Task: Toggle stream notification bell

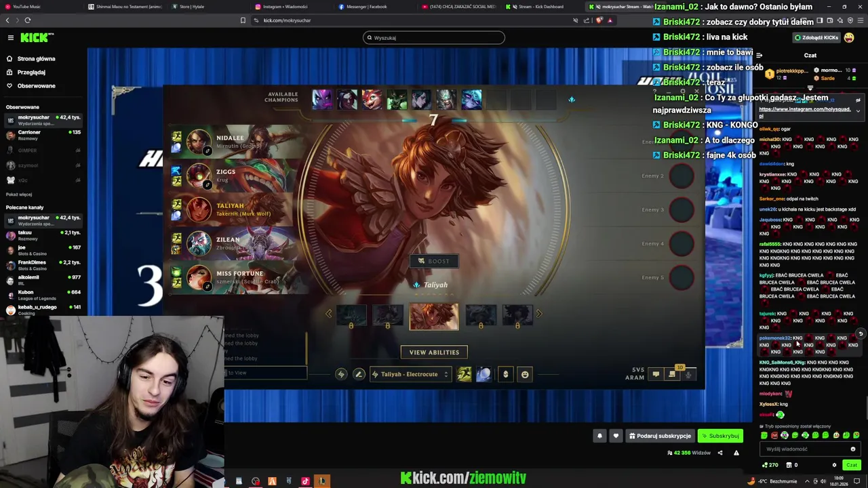Action: (599, 436)
